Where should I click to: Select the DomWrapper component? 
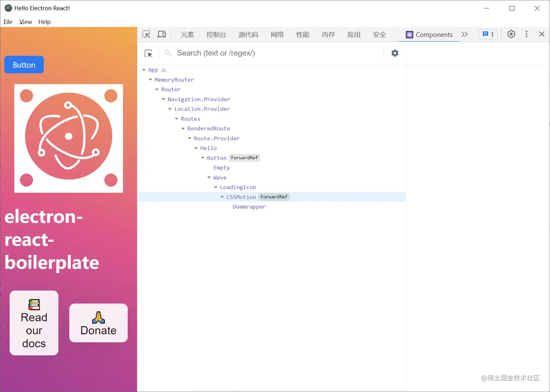pos(249,207)
